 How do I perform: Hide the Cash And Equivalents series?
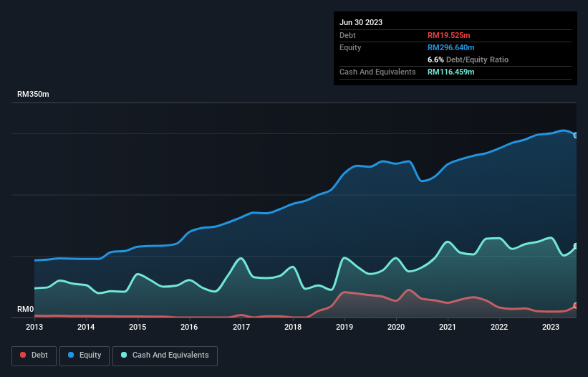[165, 355]
